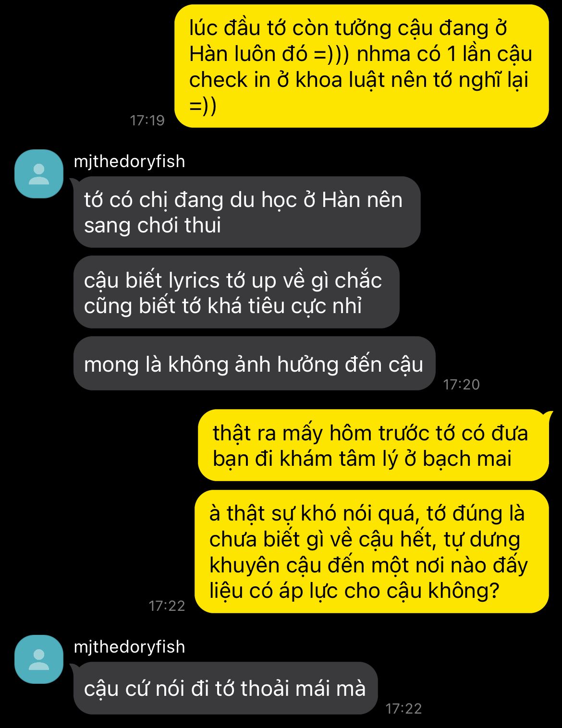Tap the 'cậu cứ nói đi tớ thoải mái mà' bubble

tap(226, 688)
